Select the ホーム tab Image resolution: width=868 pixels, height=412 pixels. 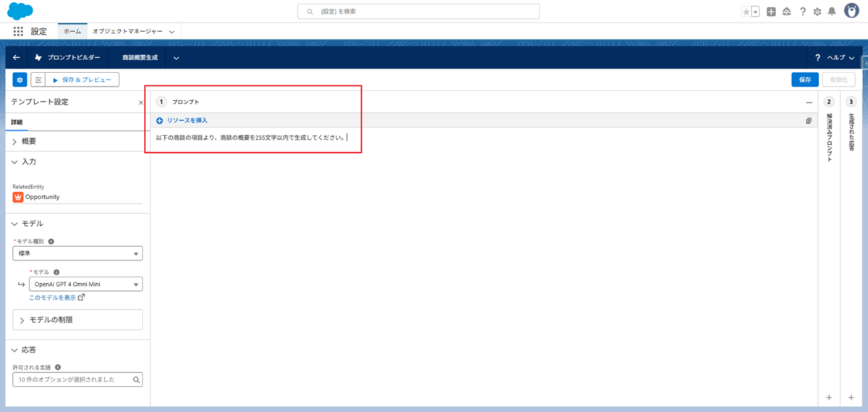tap(72, 32)
